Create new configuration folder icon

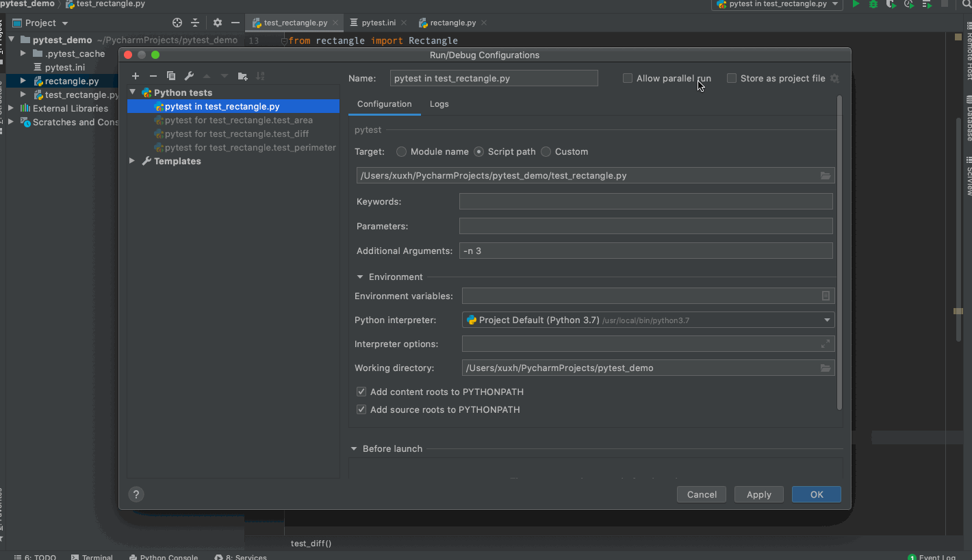(242, 76)
